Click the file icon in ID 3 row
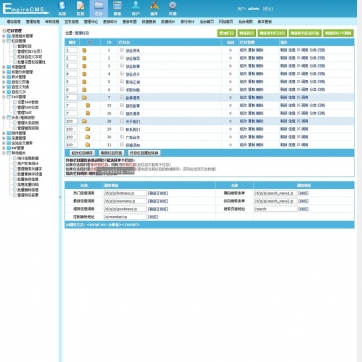Screen dimensions: 362x362 pyautogui.click(x=84, y=66)
